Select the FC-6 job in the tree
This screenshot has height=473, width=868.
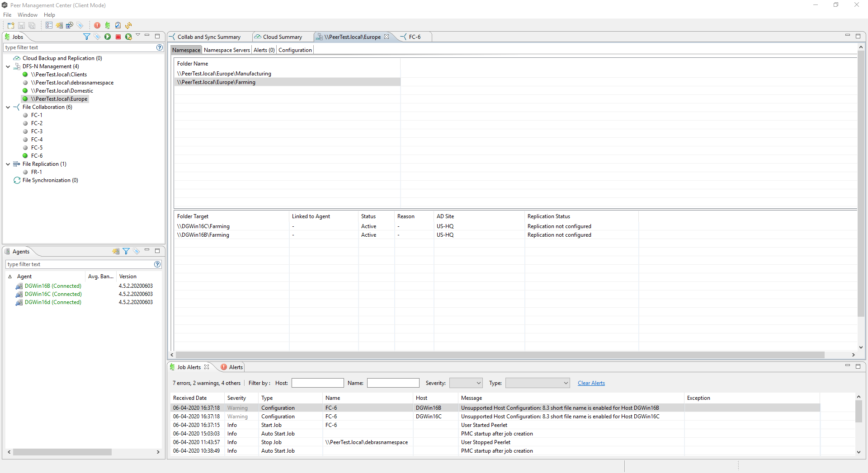38,155
